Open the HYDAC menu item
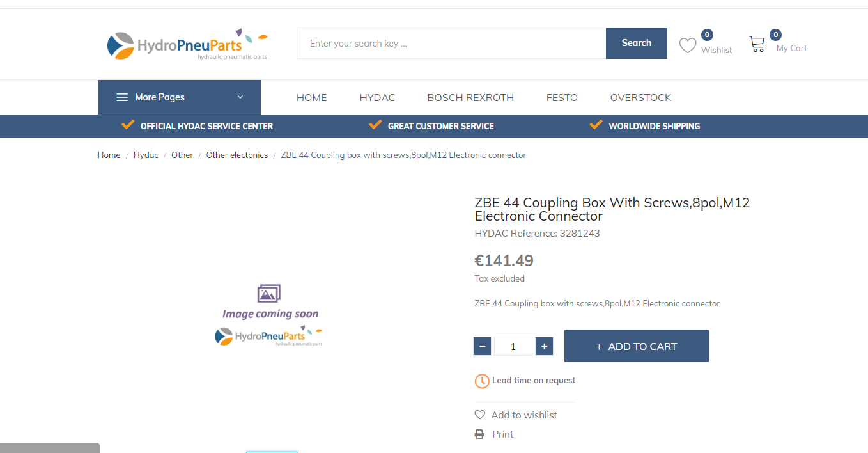The height and width of the screenshot is (453, 868). (377, 98)
